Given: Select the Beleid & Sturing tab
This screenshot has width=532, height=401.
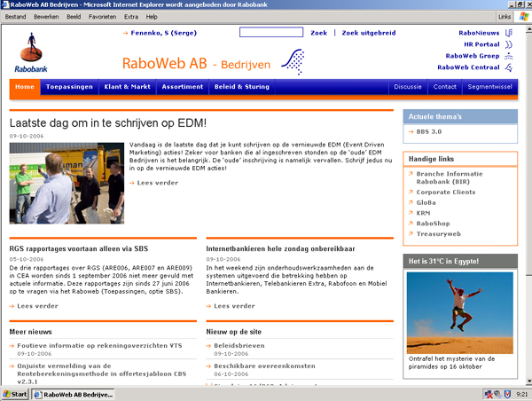Looking at the screenshot, I should point(239,88).
